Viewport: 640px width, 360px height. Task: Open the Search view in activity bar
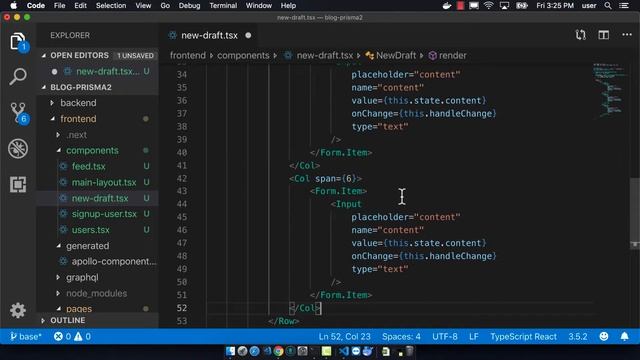click(x=18, y=77)
